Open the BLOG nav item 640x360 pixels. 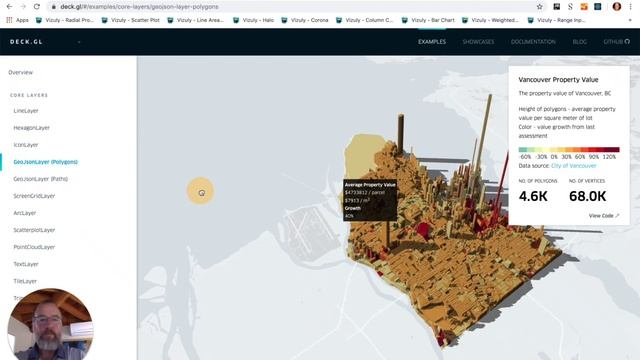tap(580, 42)
